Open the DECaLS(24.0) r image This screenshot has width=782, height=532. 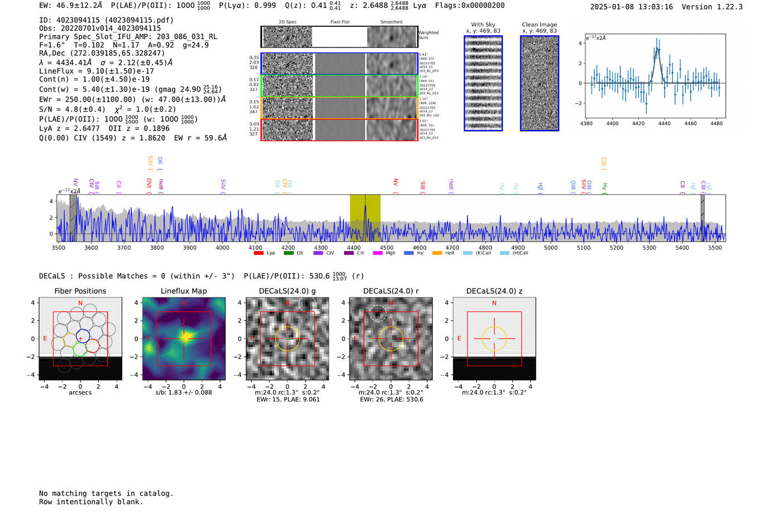391,339
